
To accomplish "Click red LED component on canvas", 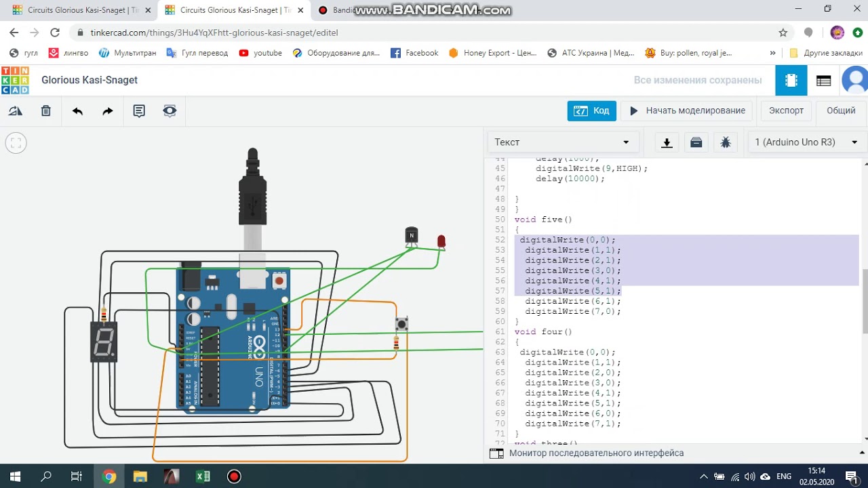I will [441, 242].
